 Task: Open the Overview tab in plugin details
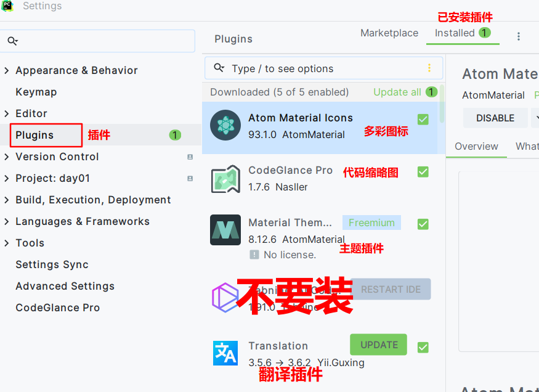coord(476,147)
